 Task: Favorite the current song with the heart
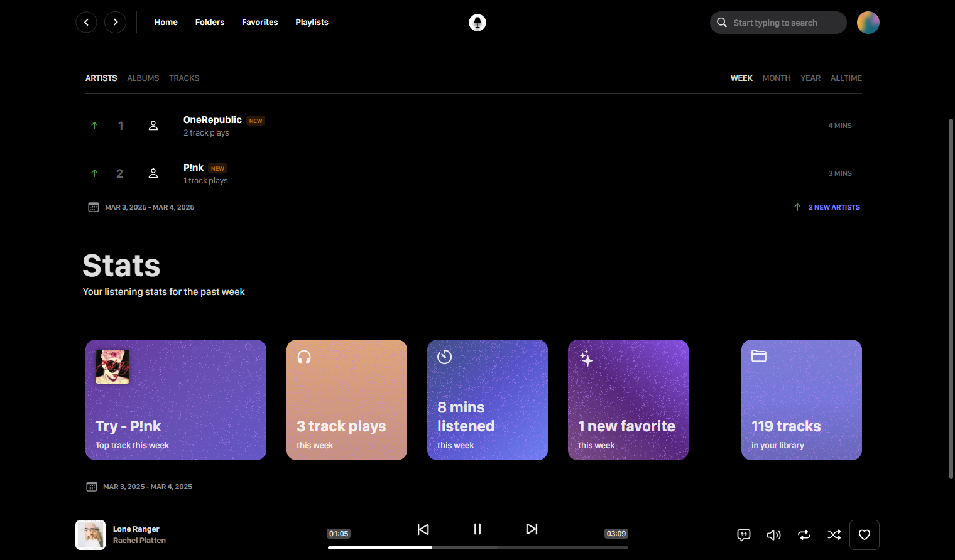[x=865, y=535]
